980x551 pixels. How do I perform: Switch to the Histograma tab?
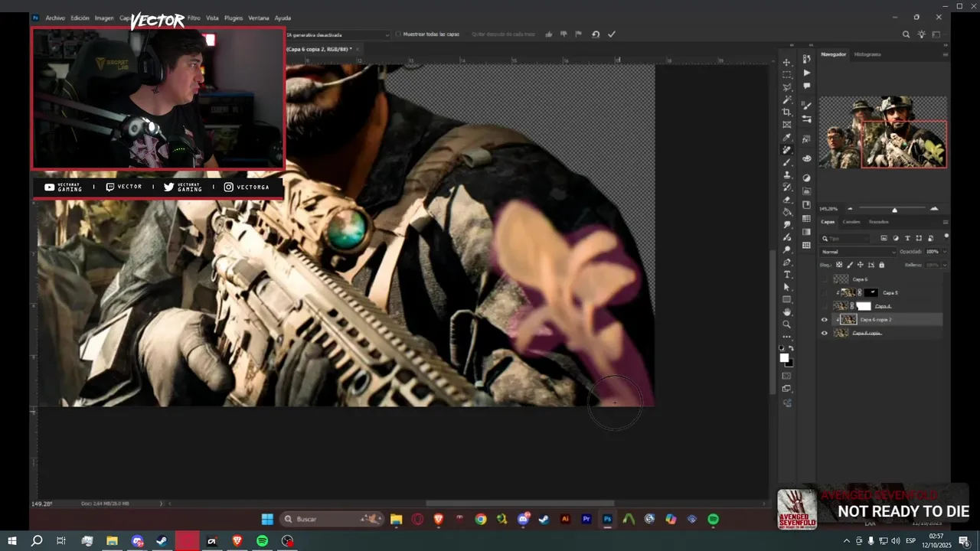tap(867, 54)
